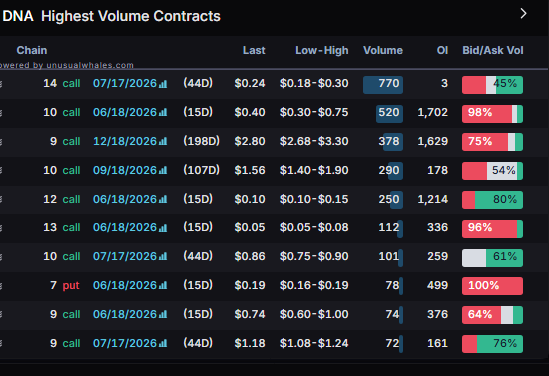
Task: Sort by the Chain column header
Action: [x=32, y=50]
